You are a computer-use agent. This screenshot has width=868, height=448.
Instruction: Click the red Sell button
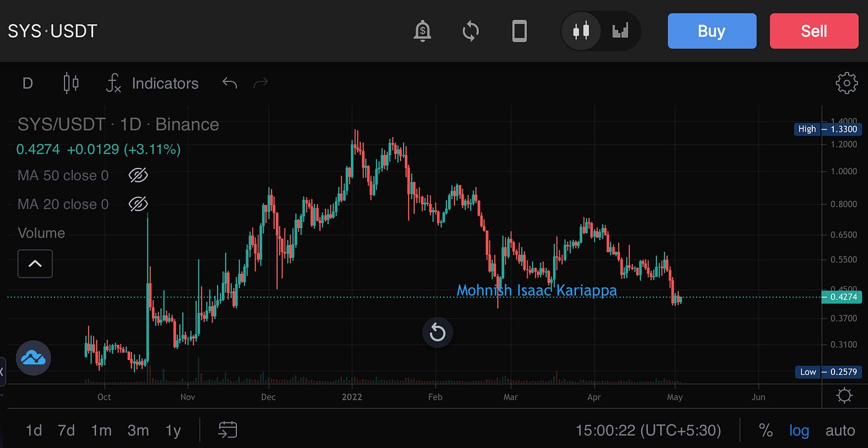click(x=814, y=31)
